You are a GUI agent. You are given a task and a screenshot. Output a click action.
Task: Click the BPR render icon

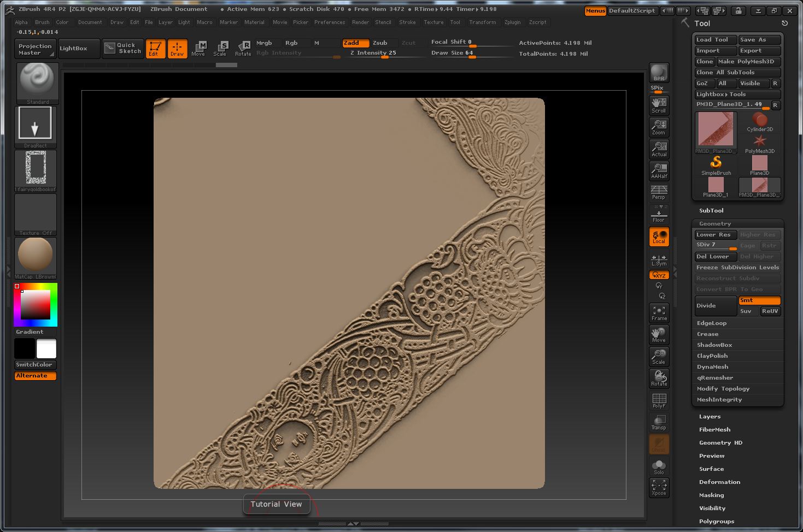(x=659, y=73)
